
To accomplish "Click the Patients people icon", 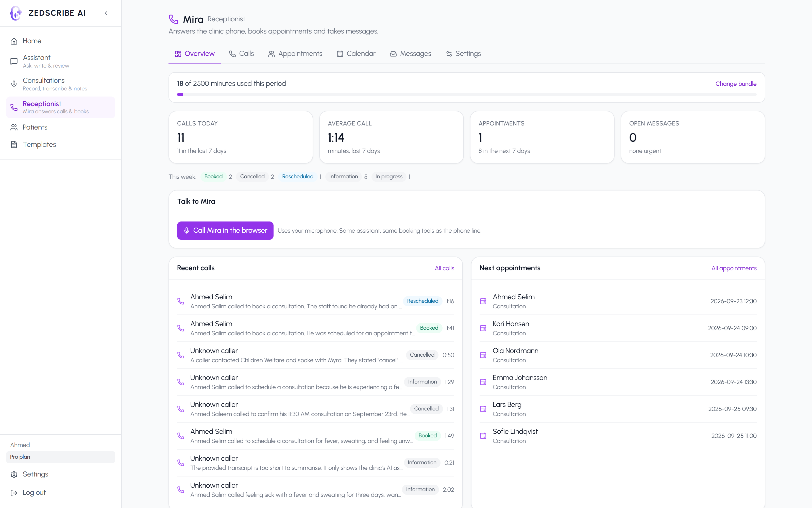I will 14,127.
